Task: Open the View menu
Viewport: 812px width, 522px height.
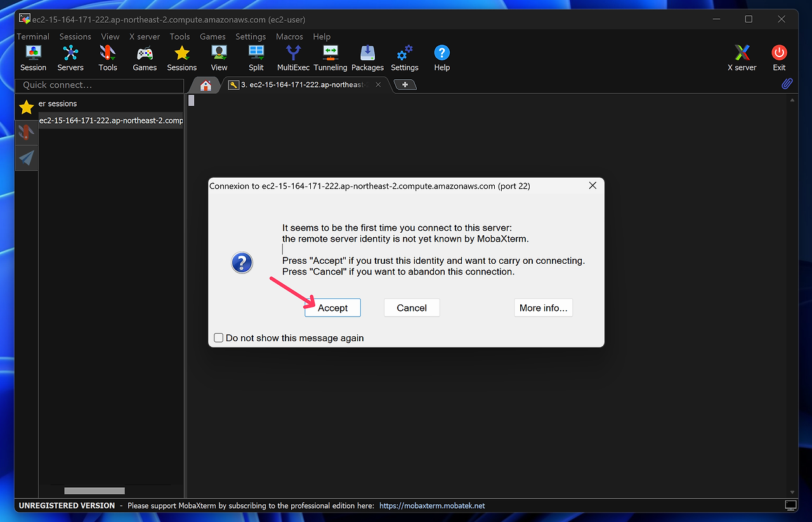Action: pos(110,37)
